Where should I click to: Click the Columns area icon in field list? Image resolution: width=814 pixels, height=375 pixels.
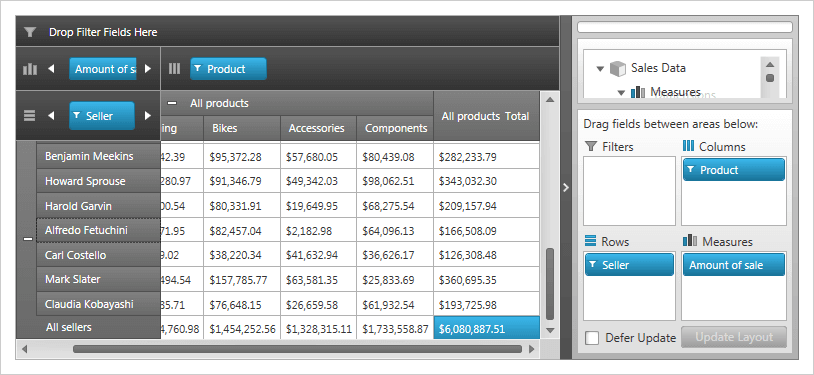688,146
